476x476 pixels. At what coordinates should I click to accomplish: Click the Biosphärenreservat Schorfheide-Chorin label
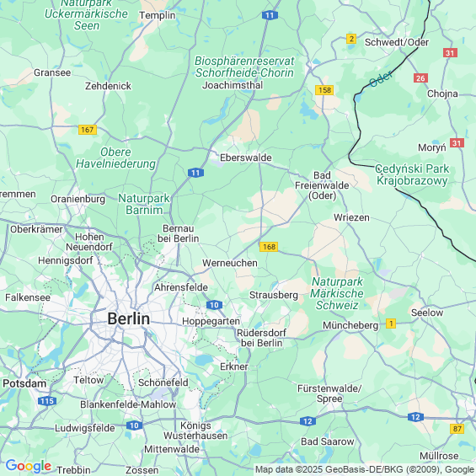244,67
